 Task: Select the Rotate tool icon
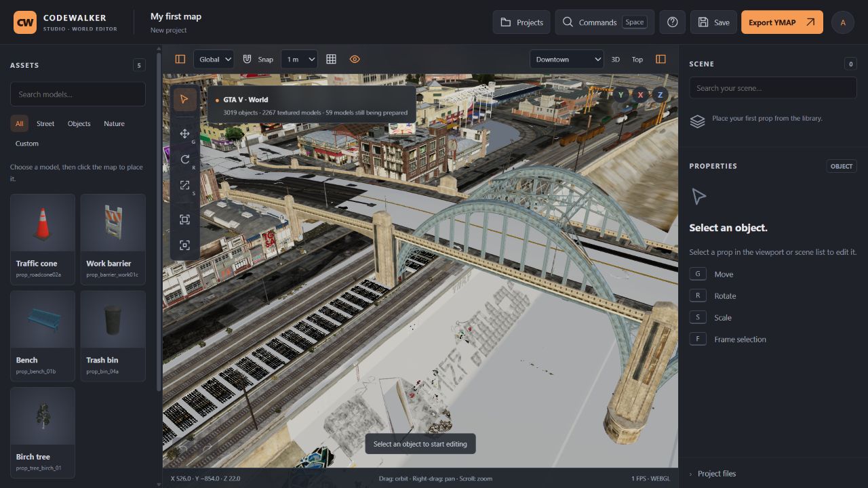point(185,159)
